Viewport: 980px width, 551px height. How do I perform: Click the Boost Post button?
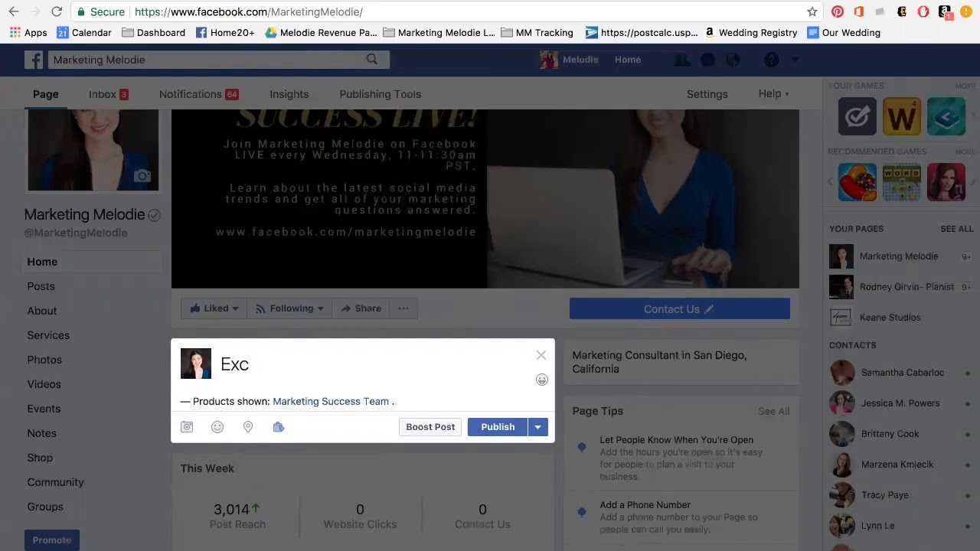coord(430,427)
